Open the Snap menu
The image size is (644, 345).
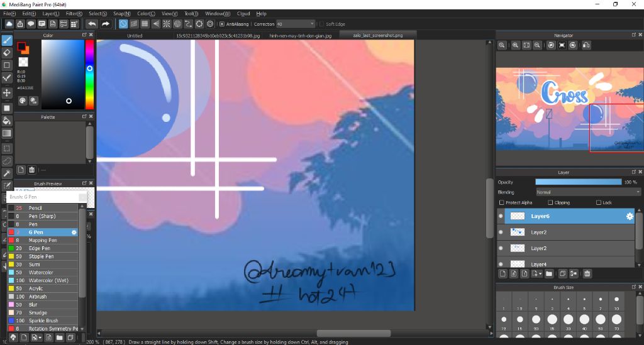[x=122, y=14]
